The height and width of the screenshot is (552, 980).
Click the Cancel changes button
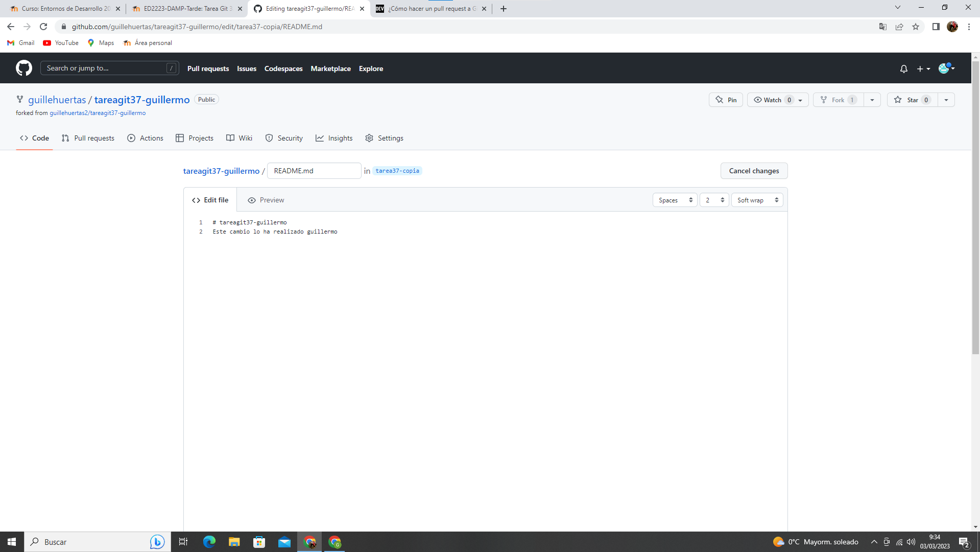(754, 171)
